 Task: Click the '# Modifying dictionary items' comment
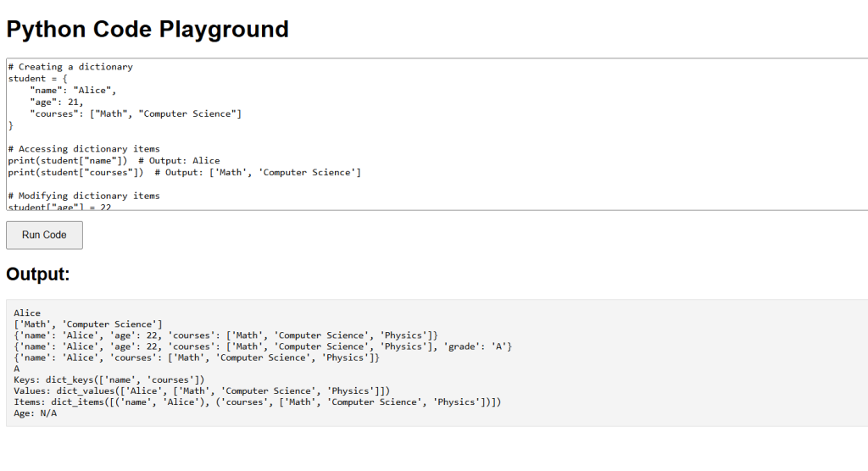coord(84,196)
